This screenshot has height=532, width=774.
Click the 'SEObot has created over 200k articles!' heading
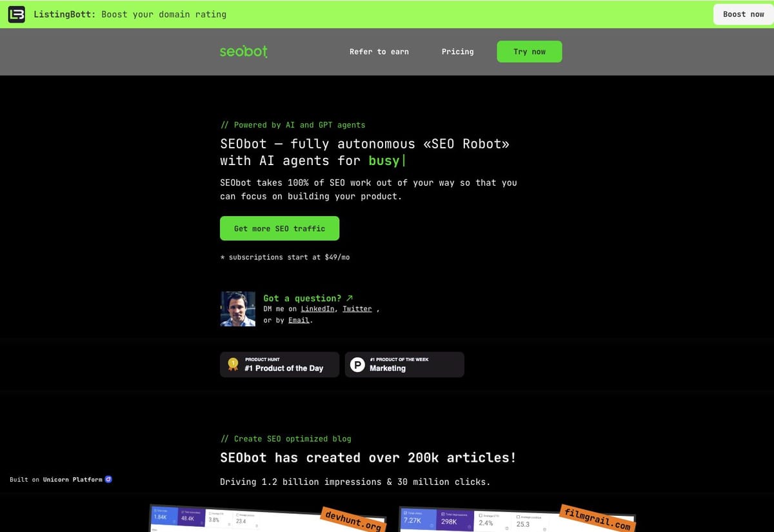[368, 457]
